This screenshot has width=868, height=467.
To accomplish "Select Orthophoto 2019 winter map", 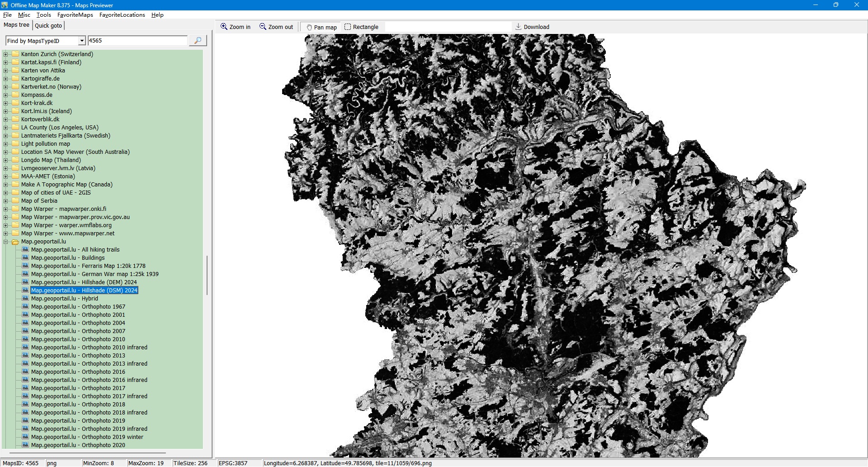I will pos(87,437).
